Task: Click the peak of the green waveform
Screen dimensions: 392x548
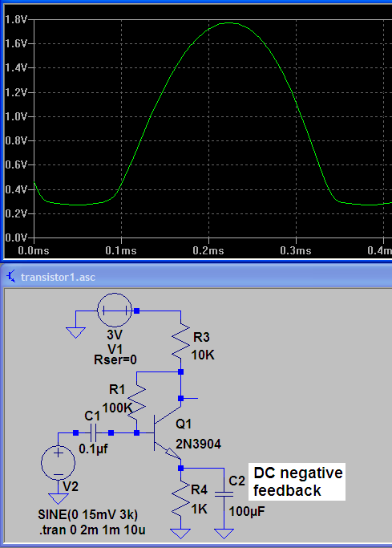Action: (x=228, y=23)
